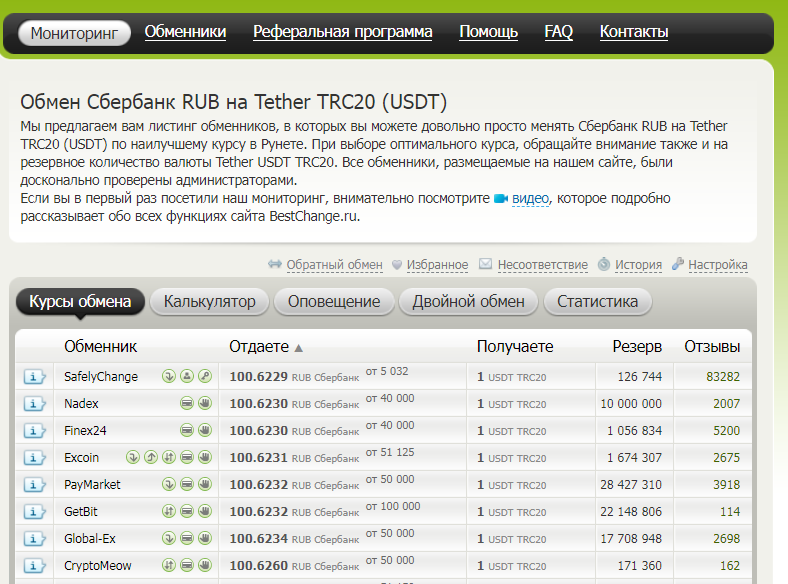This screenshot has width=788, height=584.
Task: Sort by the Отдаете column header
Action: tap(259, 347)
